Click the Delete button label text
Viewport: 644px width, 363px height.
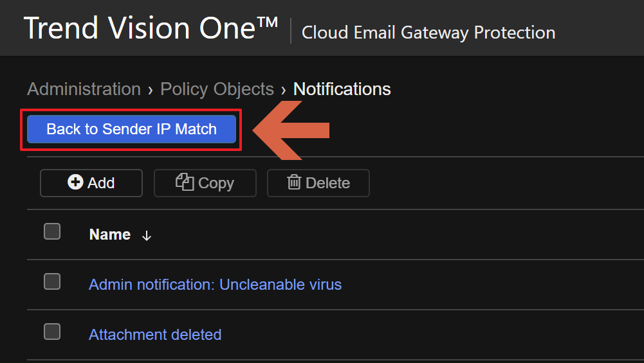327,183
